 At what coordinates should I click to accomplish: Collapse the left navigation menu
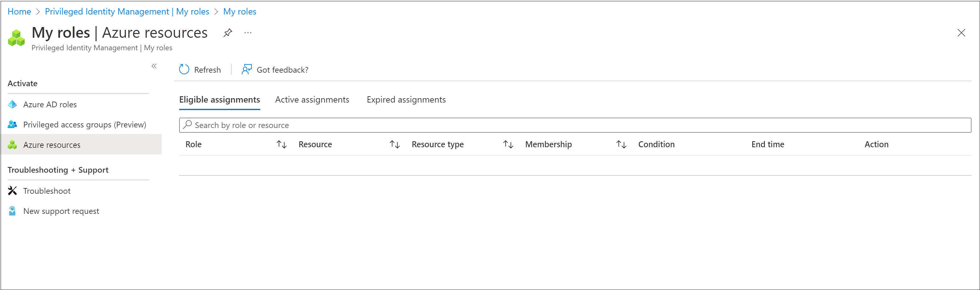click(154, 66)
